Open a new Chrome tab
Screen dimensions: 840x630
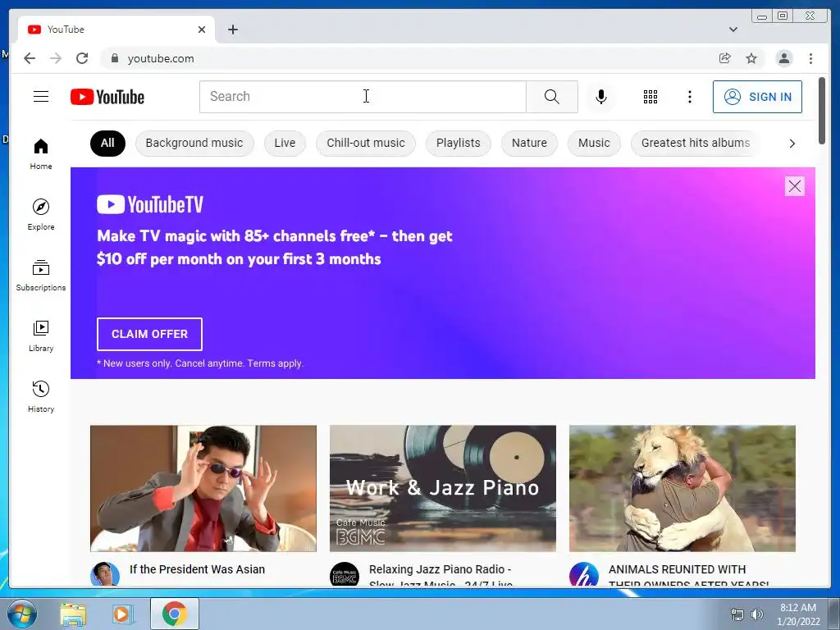click(x=232, y=30)
